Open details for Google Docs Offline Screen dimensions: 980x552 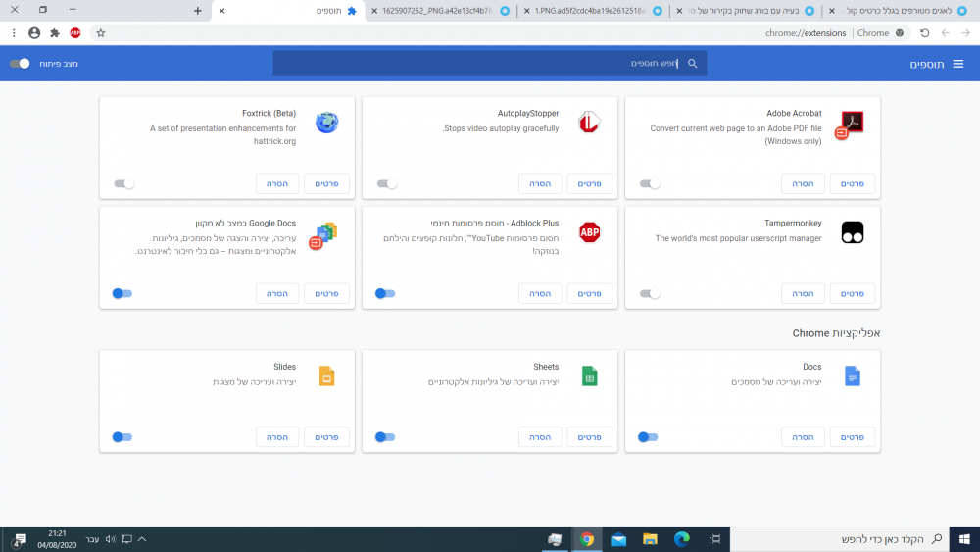(326, 294)
